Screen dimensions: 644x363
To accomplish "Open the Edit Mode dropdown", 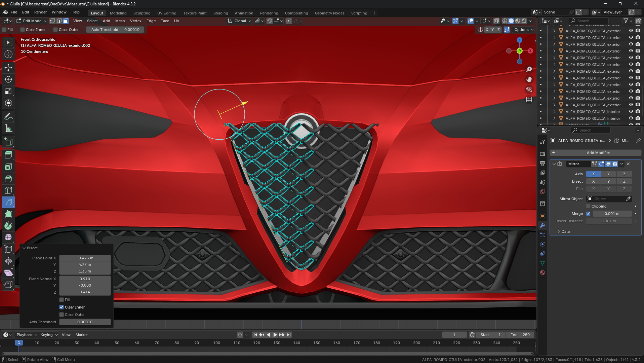I will (x=31, y=21).
